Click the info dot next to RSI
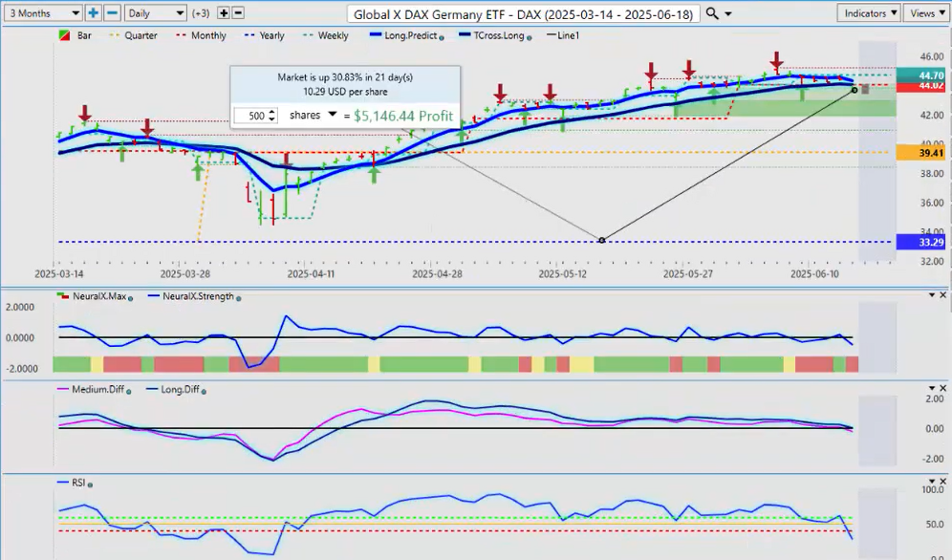The image size is (952, 560). pyautogui.click(x=90, y=485)
